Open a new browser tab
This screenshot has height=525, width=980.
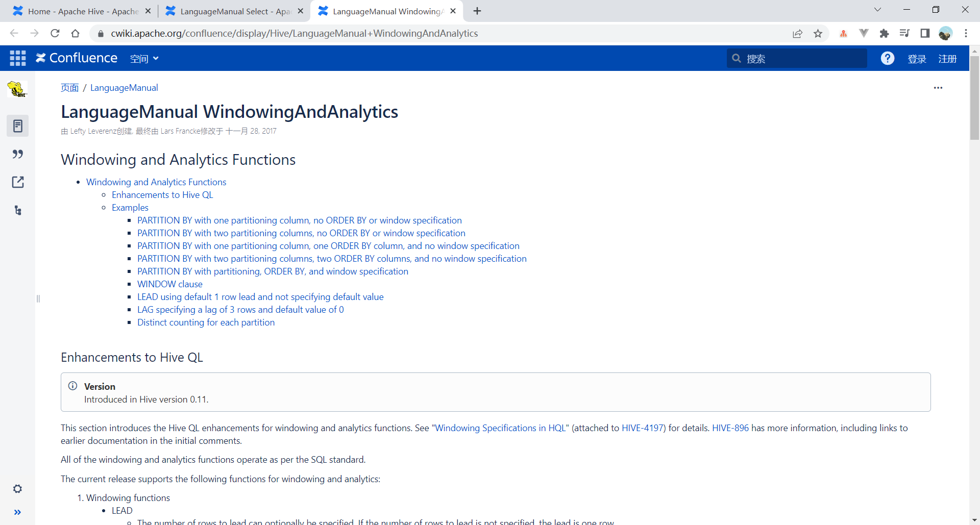click(477, 11)
